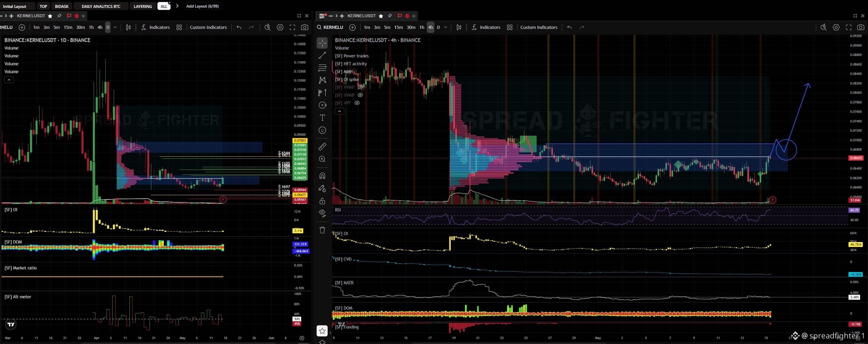Screen dimensions: 868x344
Task: Remove drawings with the trash icon
Action: [x=322, y=230]
